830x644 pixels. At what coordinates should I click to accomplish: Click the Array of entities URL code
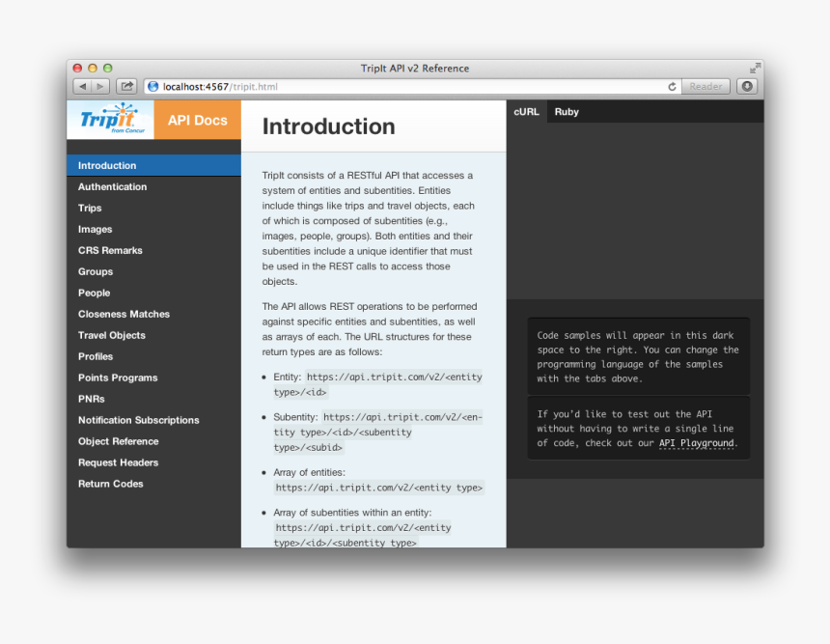(x=379, y=488)
